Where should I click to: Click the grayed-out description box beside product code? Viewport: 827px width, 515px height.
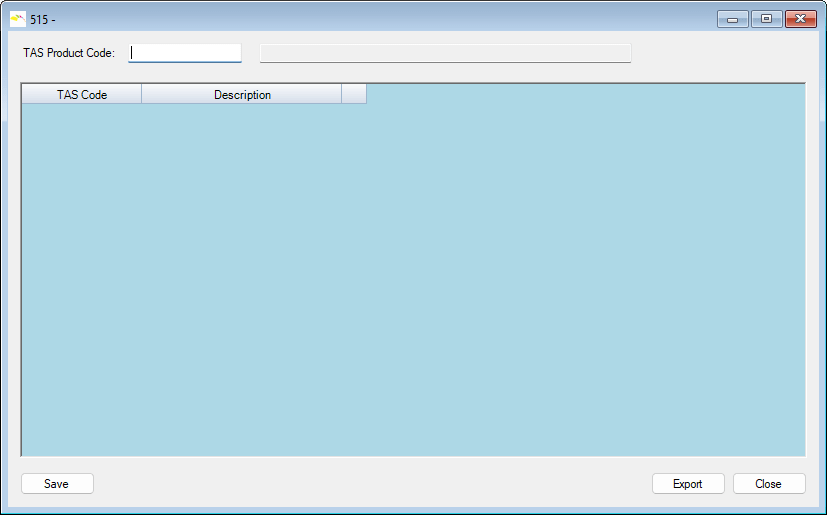pyautogui.click(x=445, y=53)
